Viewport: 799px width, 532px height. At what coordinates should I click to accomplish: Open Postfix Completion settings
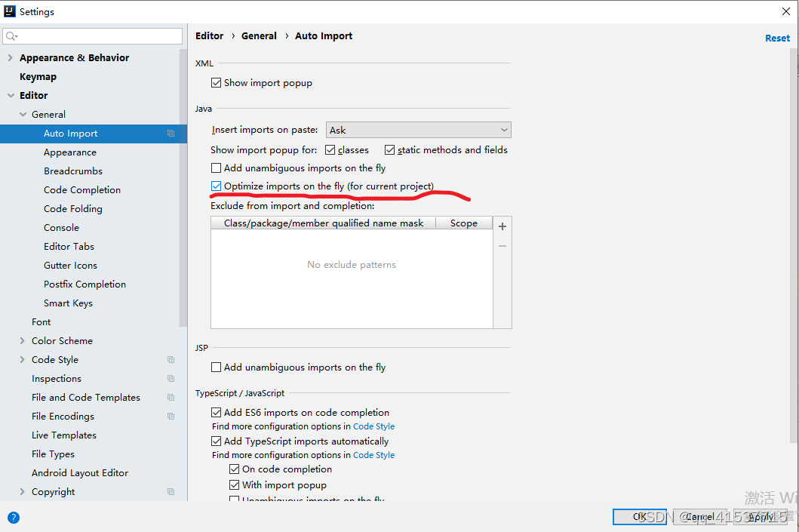85,284
